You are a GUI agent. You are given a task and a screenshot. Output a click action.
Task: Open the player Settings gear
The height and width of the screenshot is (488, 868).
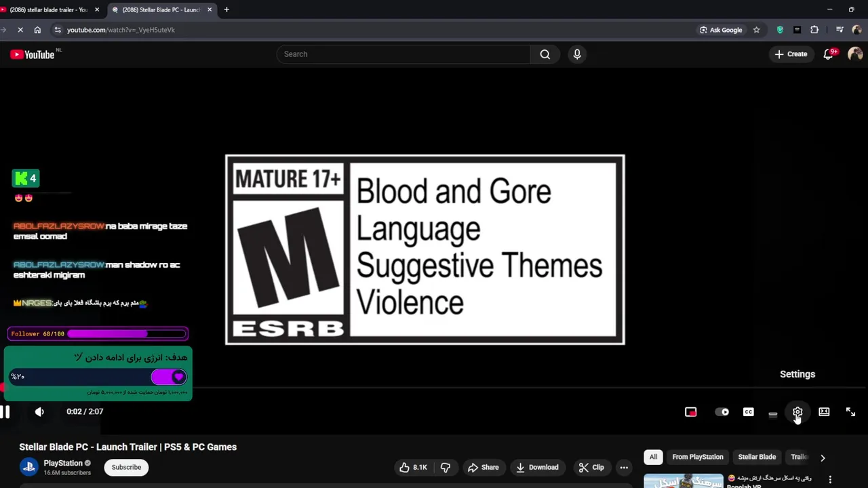(797, 412)
